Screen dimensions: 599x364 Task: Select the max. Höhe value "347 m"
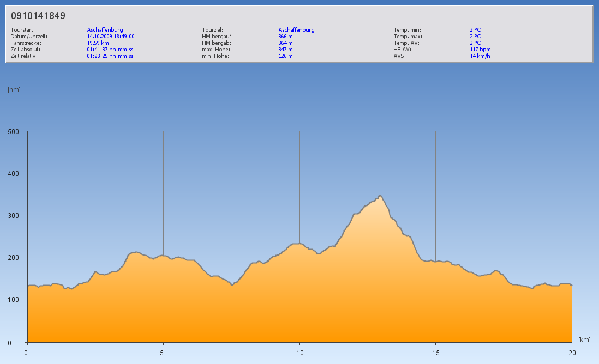(285, 49)
